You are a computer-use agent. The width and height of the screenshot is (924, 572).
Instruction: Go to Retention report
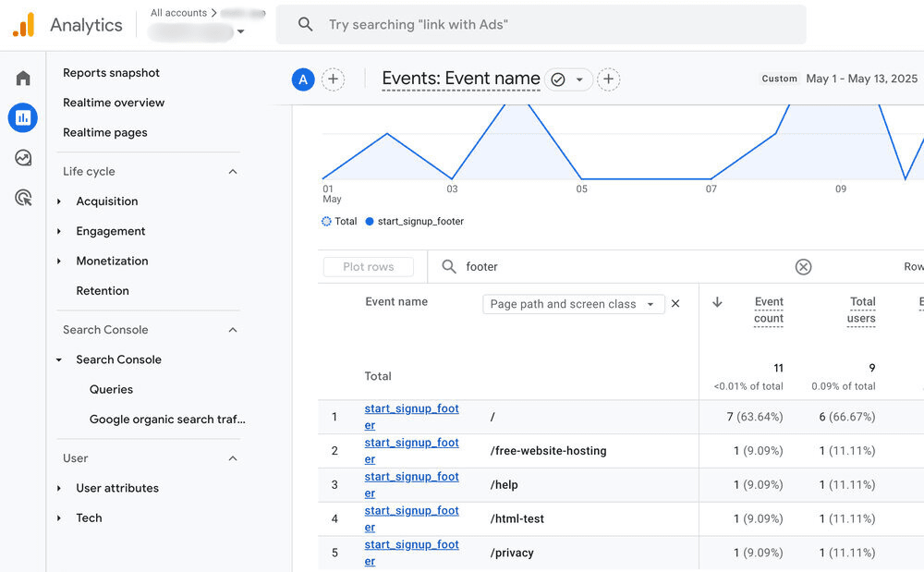[103, 291]
